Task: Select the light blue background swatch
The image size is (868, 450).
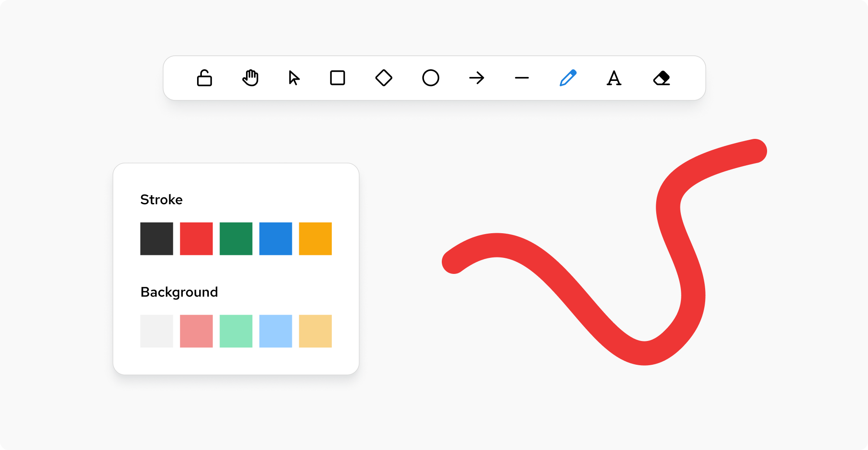Action: click(275, 331)
